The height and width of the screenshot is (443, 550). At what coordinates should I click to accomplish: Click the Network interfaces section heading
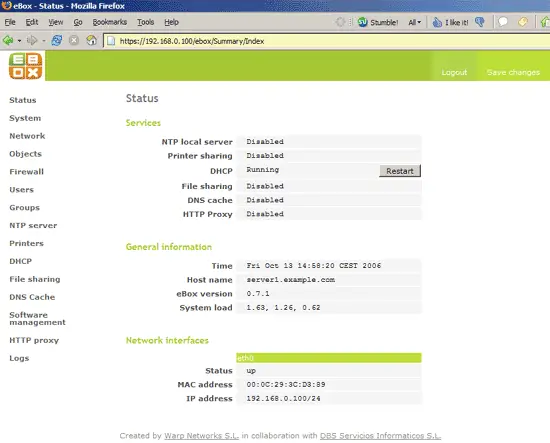(167, 340)
